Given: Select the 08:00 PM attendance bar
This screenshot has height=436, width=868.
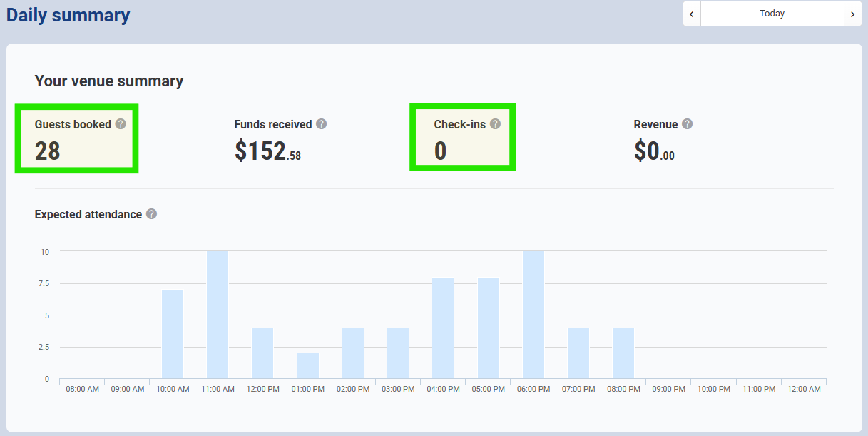Looking at the screenshot, I should click(x=623, y=353).
